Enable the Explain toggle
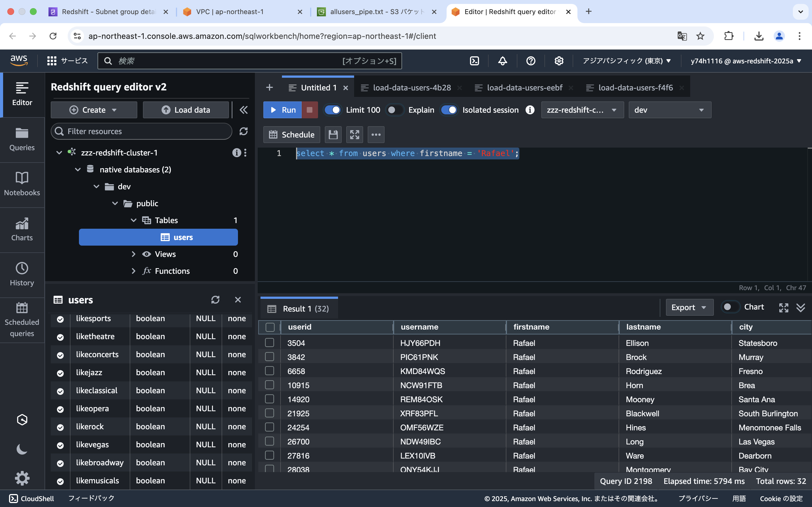Screen dimensions: 812x507 click(x=395, y=110)
